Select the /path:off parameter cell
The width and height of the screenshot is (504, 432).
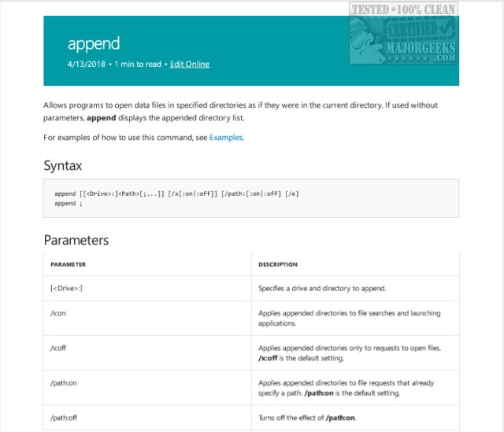point(65,417)
